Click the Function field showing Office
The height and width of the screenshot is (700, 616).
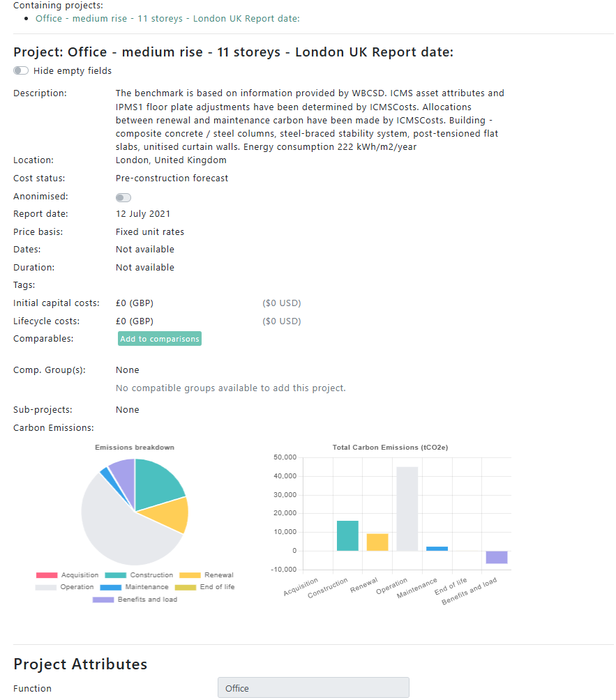[313, 688]
